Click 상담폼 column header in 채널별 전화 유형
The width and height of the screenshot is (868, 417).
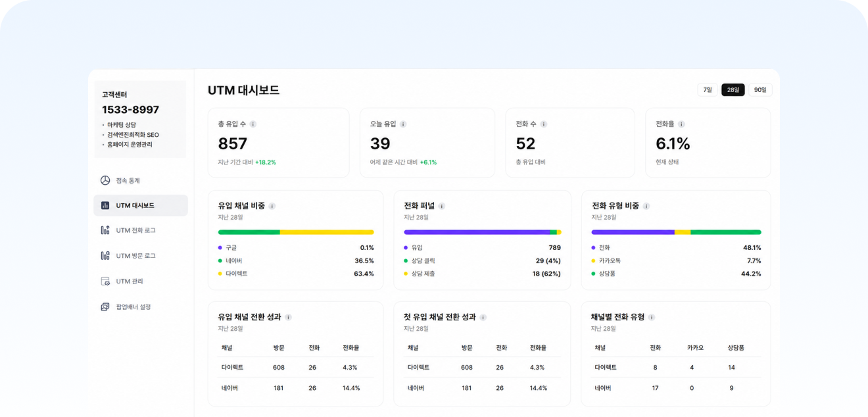[736, 347]
